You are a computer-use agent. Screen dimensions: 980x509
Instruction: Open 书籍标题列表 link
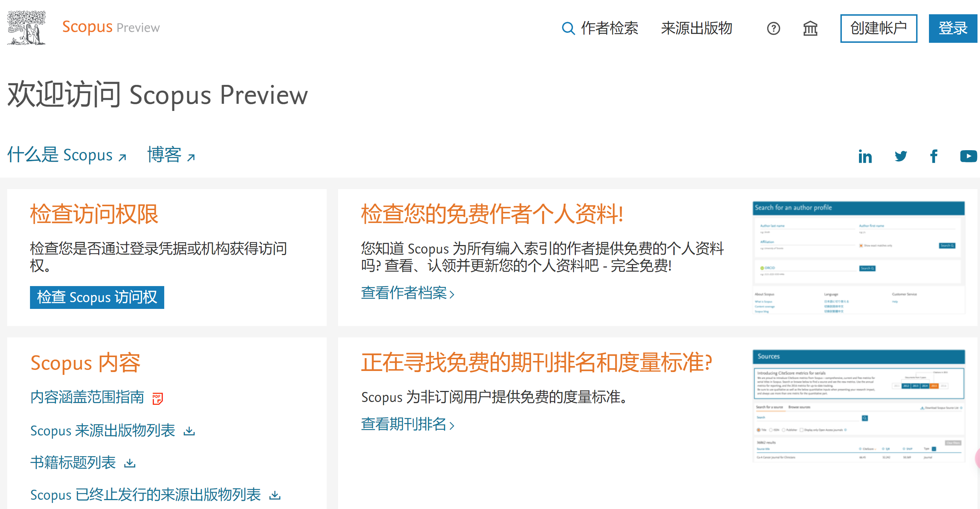73,463
